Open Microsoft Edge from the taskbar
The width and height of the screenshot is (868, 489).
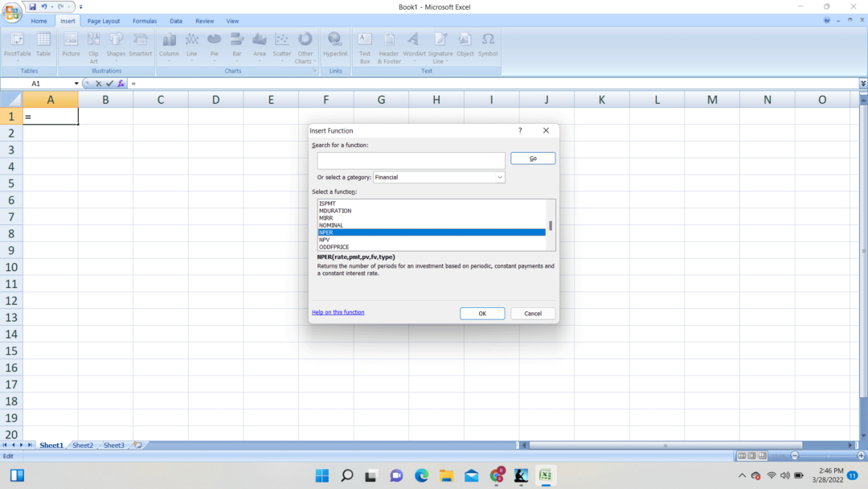421,475
